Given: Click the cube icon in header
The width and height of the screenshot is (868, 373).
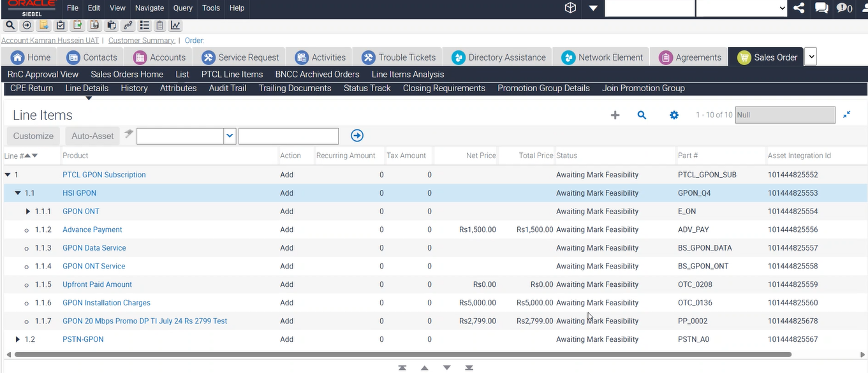Looking at the screenshot, I should [x=570, y=8].
